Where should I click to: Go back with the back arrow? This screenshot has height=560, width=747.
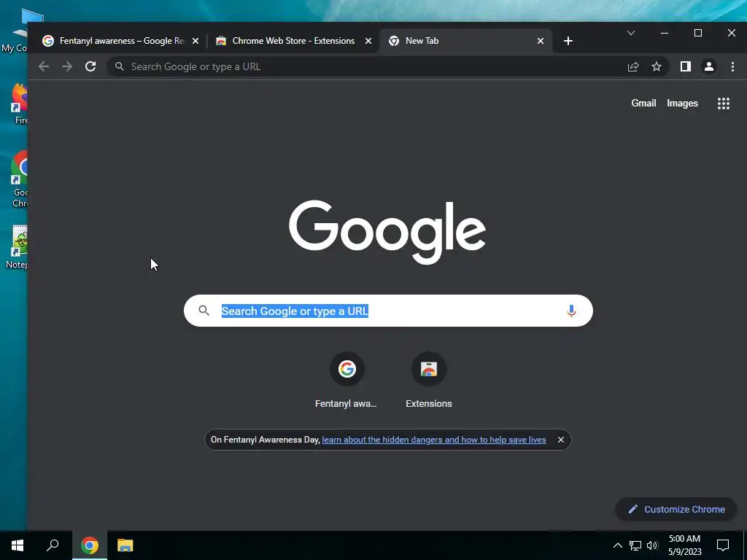coord(44,66)
